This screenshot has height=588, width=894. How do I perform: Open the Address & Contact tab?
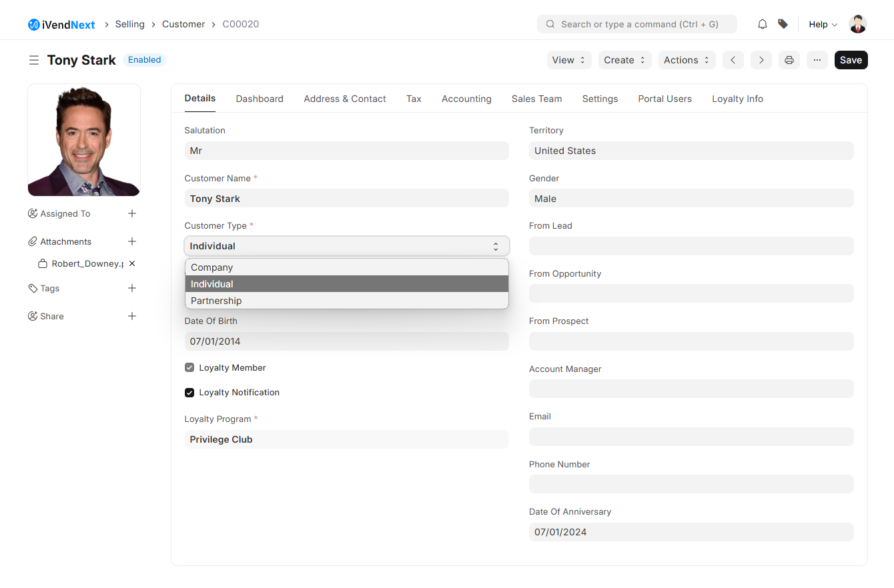345,99
